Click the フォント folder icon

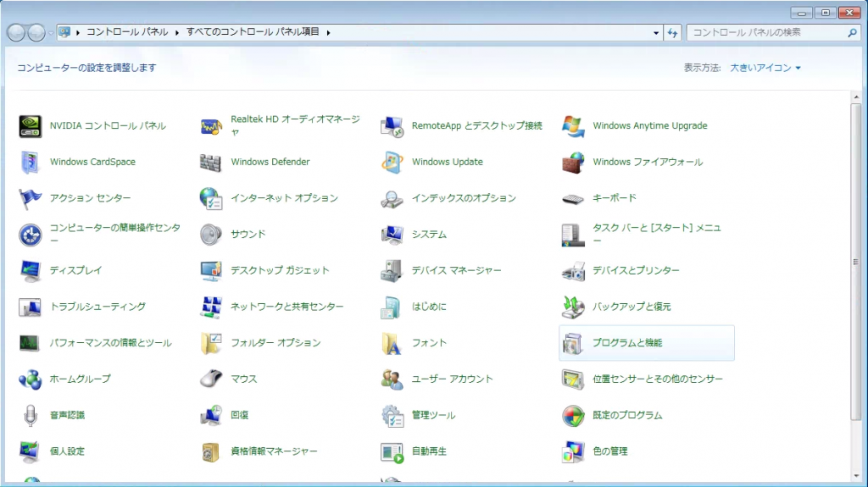coord(392,343)
